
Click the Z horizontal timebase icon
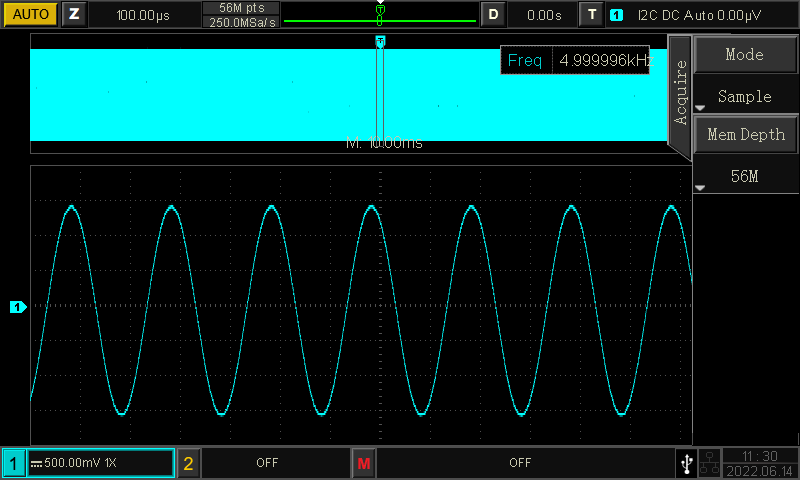pyautogui.click(x=74, y=15)
